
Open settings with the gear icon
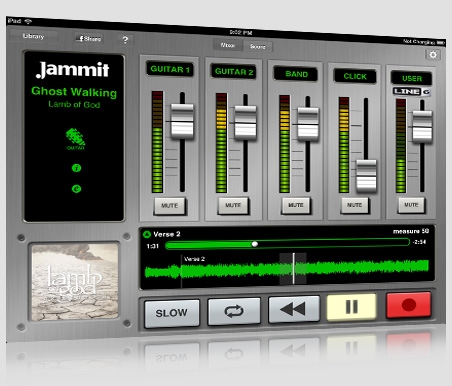tap(433, 55)
